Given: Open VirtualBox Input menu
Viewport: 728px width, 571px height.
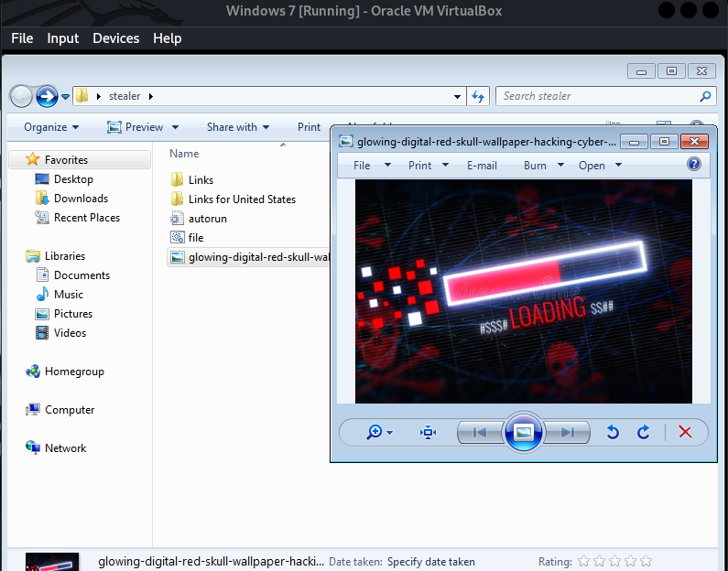Looking at the screenshot, I should point(62,38).
